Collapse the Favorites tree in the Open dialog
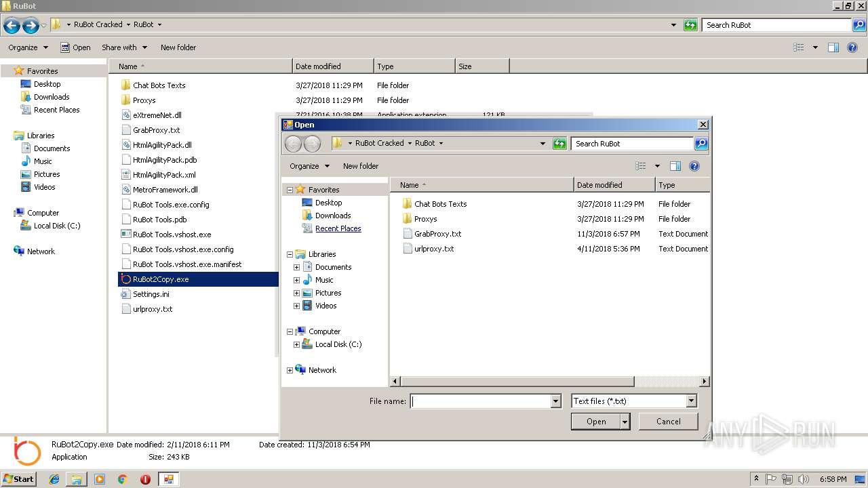The width and height of the screenshot is (868, 488). point(290,190)
